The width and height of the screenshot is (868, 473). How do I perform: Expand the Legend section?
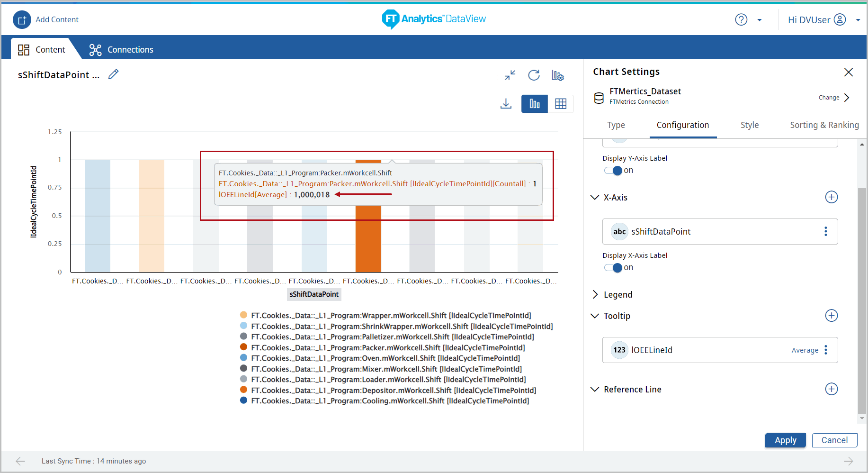[595, 295]
